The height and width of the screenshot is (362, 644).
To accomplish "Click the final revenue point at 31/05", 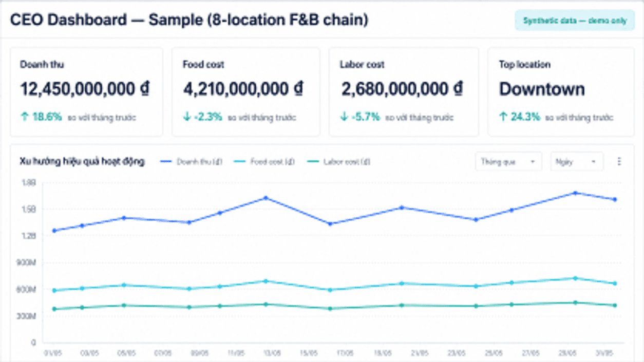I will [615, 199].
